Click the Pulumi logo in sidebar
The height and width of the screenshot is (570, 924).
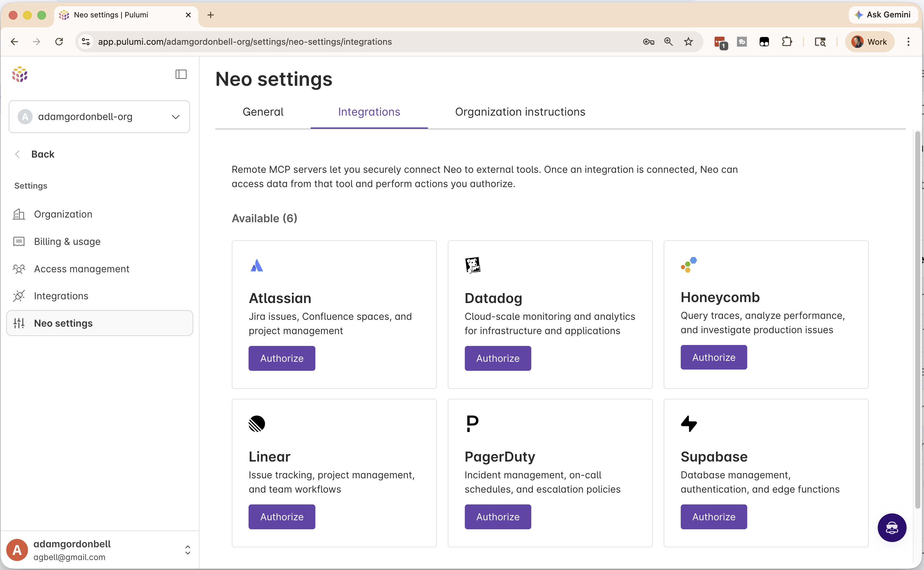pyautogui.click(x=20, y=74)
